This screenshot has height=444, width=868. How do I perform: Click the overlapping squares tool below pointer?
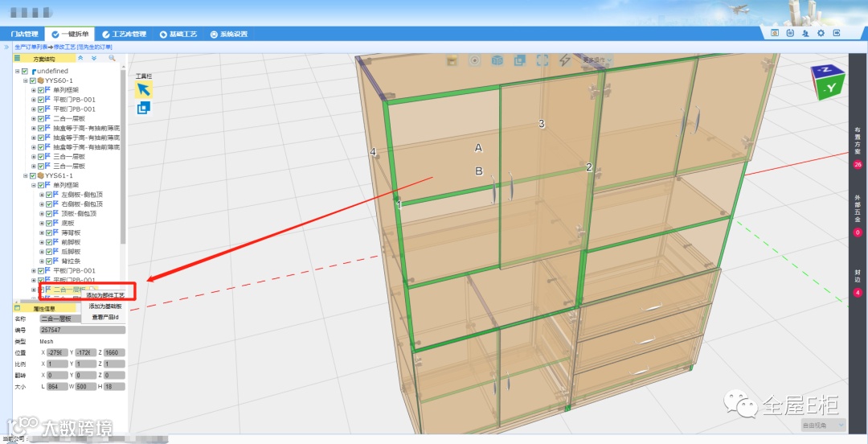[x=144, y=108]
